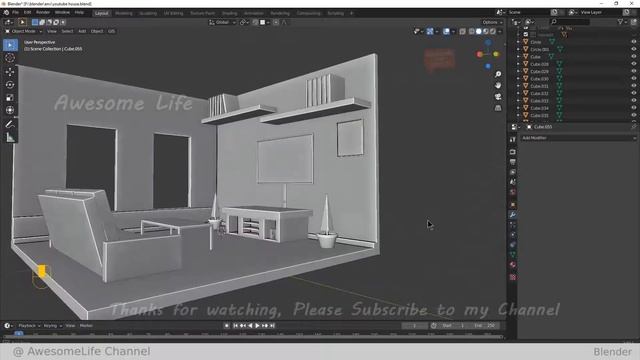
Task: Click the blue Z axis gizmo ball at top
Action: [x=488, y=42]
